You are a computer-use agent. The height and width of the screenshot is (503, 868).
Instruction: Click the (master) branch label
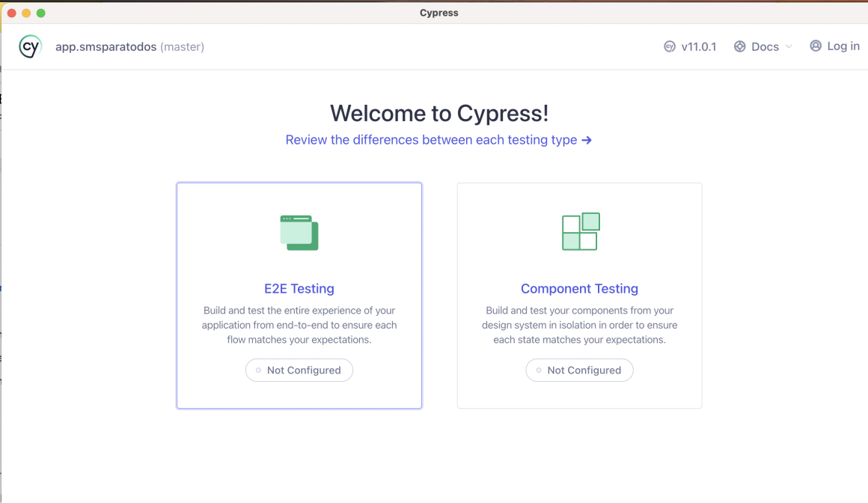click(x=182, y=46)
